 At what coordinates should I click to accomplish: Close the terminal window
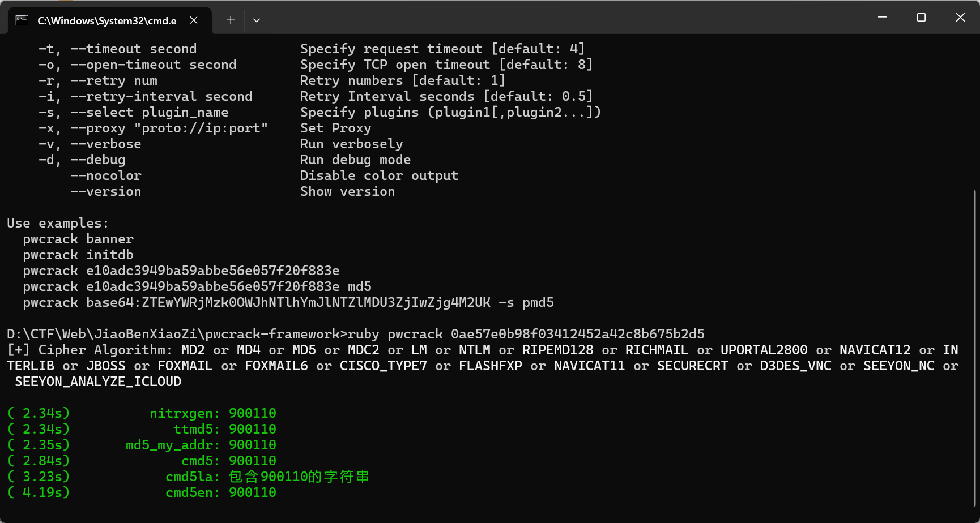(960, 18)
